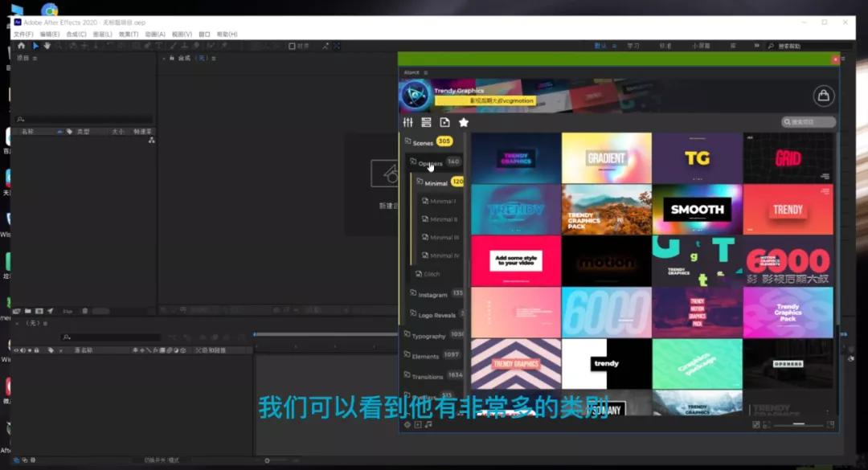The height and width of the screenshot is (470, 868).
Task: Open the SMOOTH template thumbnail
Action: (697, 209)
